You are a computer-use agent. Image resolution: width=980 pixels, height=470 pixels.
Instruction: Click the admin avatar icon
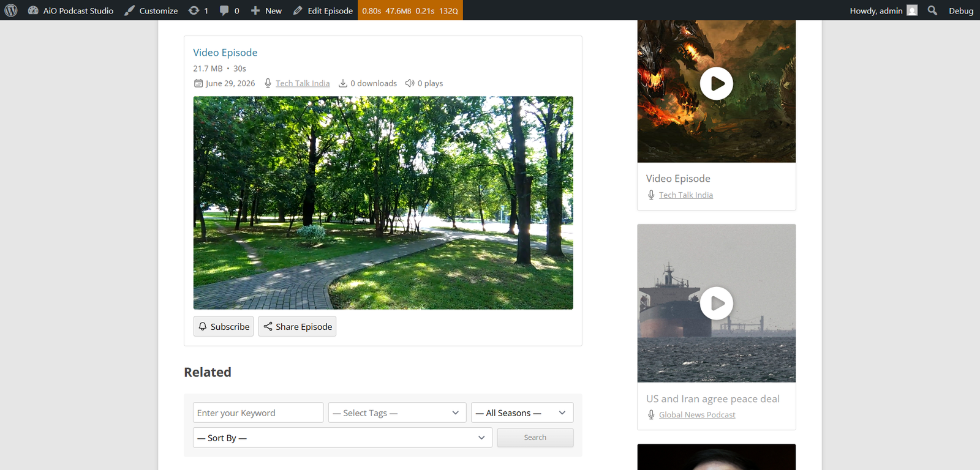912,10
